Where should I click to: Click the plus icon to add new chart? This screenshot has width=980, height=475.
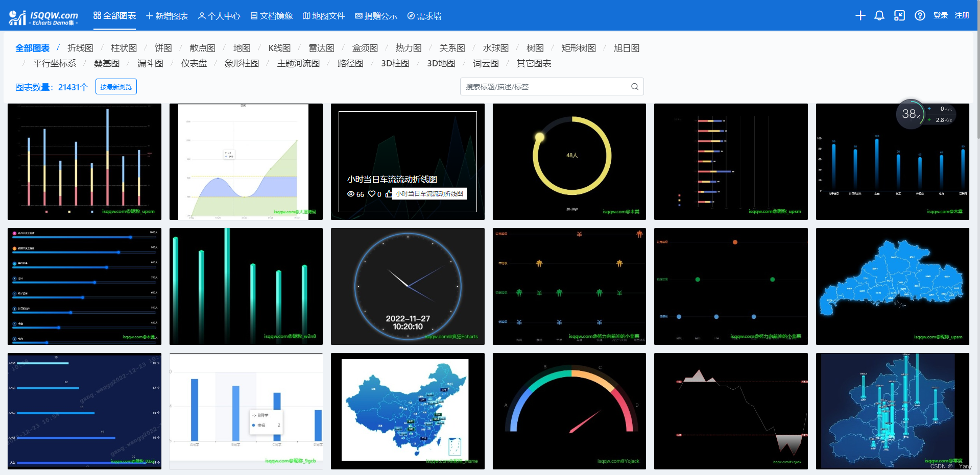(x=860, y=15)
